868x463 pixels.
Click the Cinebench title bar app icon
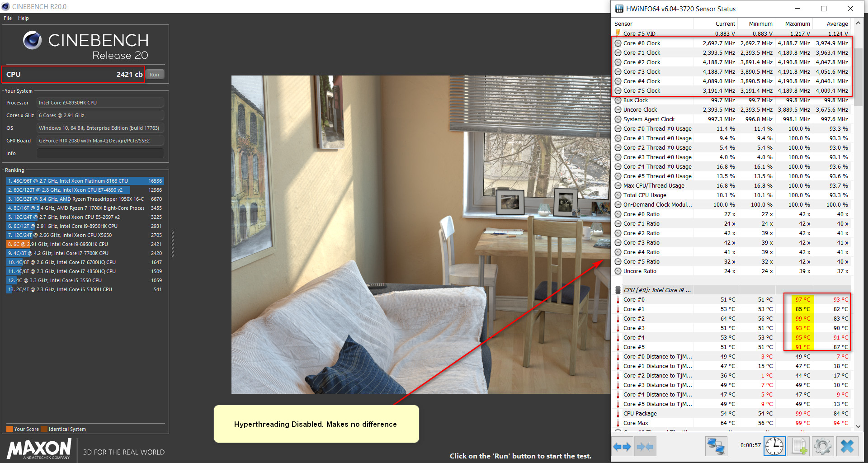tap(5, 6)
